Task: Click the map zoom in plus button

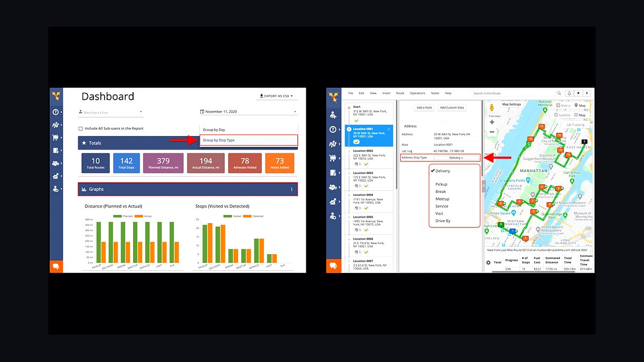Action: point(492,122)
